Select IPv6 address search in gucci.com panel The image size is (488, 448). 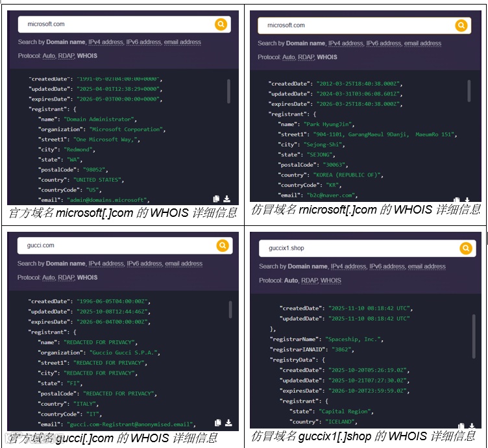(144, 264)
